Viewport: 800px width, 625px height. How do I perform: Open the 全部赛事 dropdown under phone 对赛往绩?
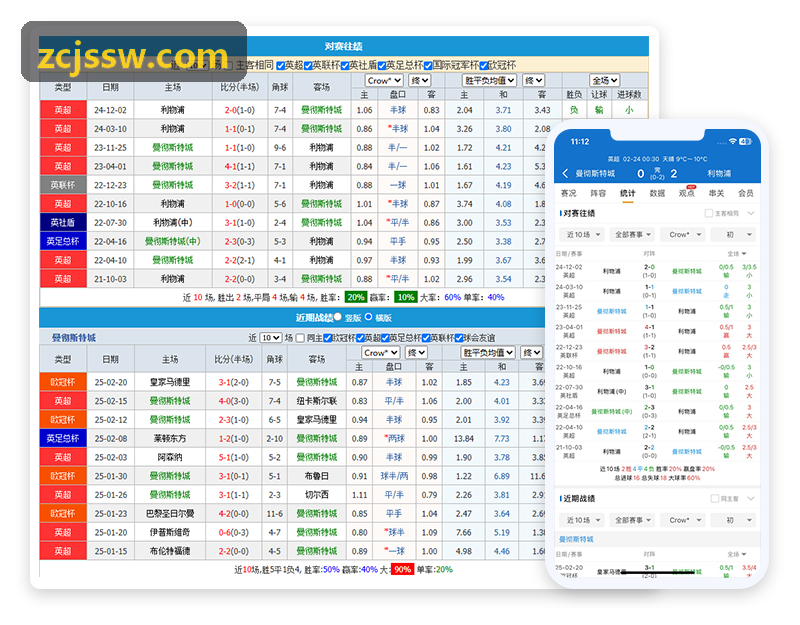coord(633,235)
